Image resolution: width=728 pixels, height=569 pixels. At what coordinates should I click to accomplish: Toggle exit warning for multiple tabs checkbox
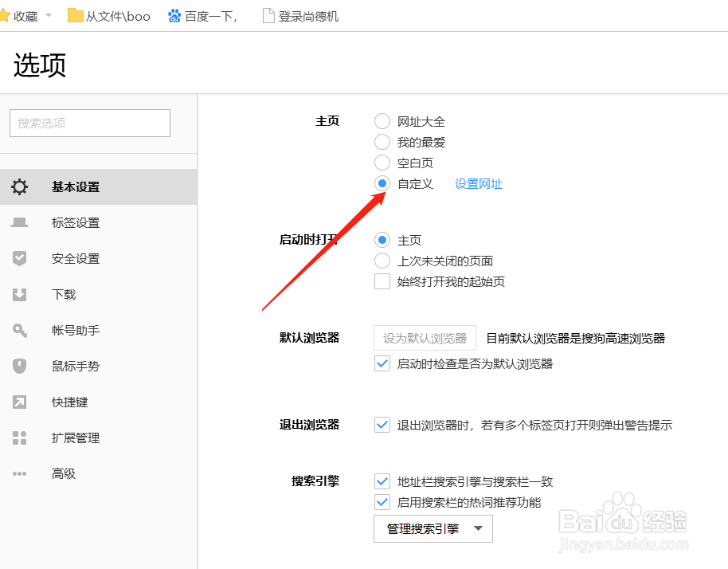(x=382, y=425)
